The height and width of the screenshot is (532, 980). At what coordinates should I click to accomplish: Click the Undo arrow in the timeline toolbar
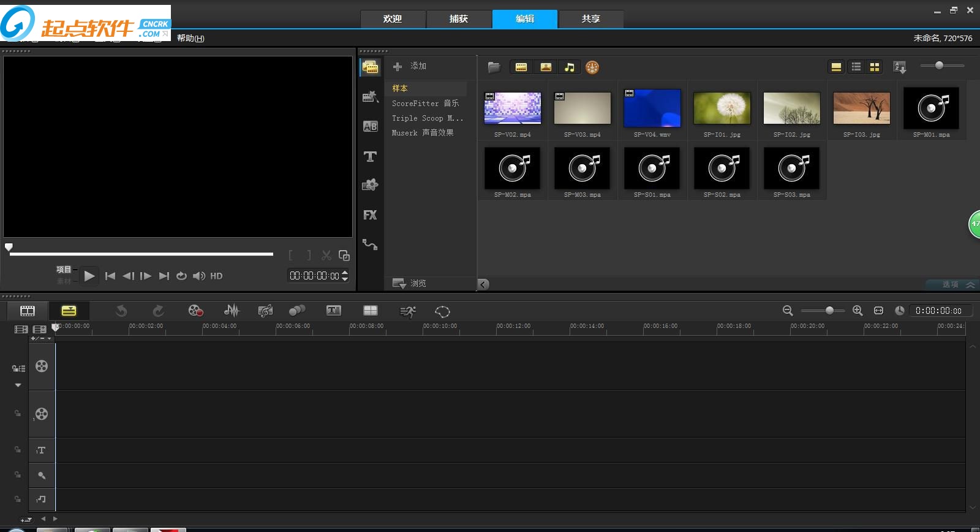click(x=121, y=311)
